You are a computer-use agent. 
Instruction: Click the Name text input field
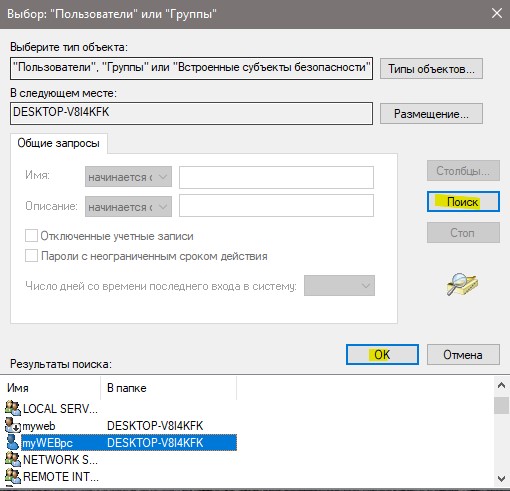tap(276, 177)
